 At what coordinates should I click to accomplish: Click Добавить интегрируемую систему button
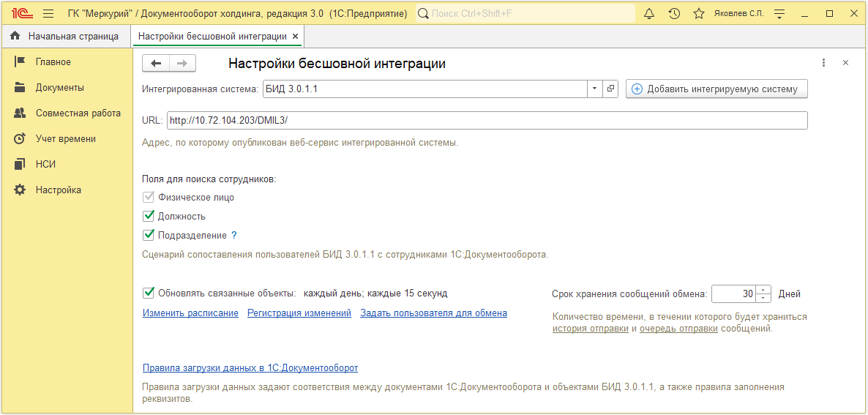point(717,89)
